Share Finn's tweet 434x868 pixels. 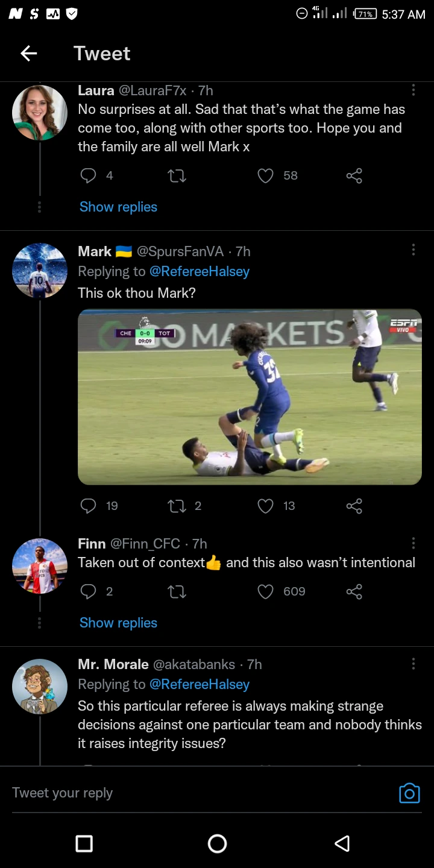pos(354,591)
